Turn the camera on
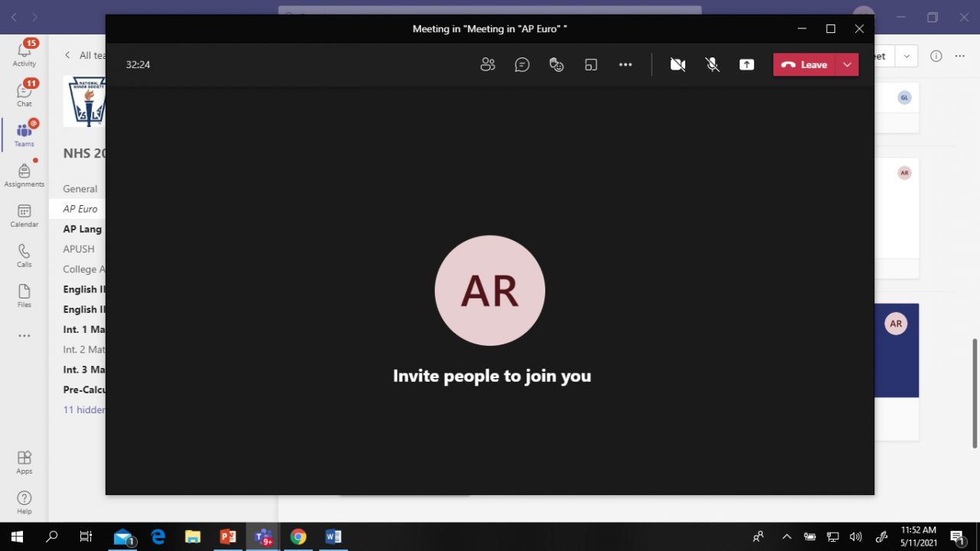980x551 pixels. pos(678,65)
